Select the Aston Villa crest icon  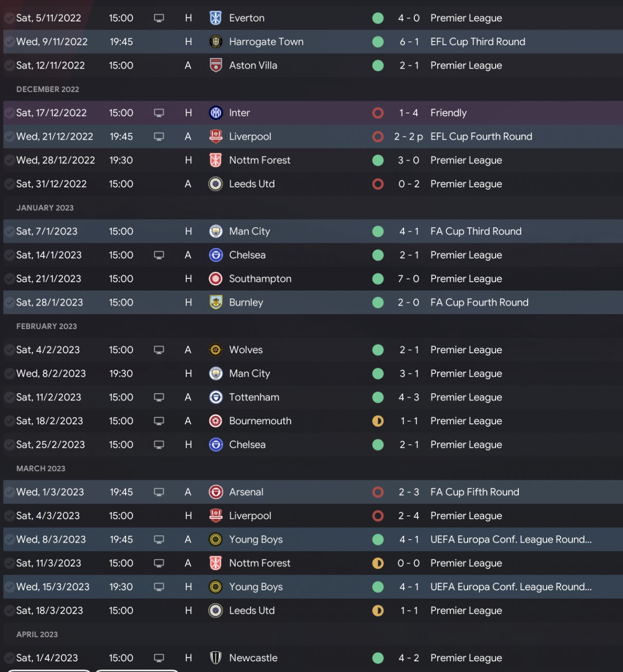pyautogui.click(x=216, y=65)
